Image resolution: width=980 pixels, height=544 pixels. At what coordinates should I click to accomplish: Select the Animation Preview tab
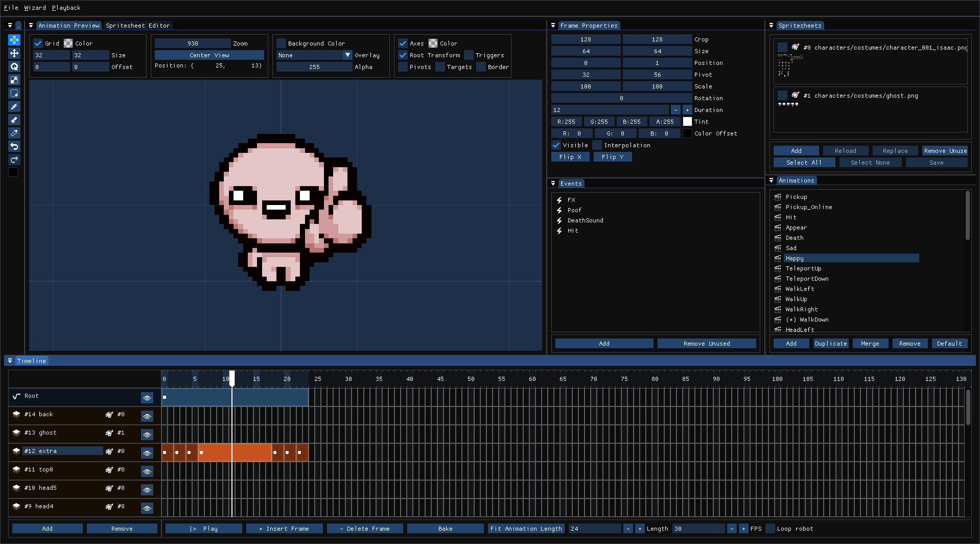pyautogui.click(x=69, y=26)
